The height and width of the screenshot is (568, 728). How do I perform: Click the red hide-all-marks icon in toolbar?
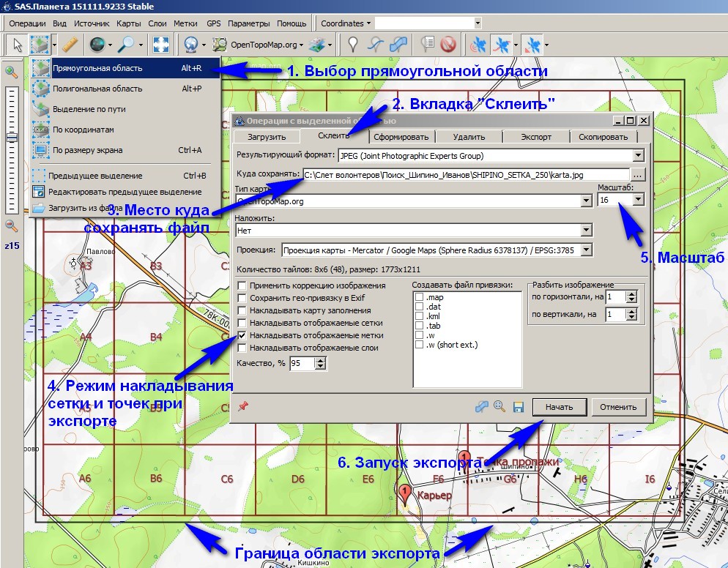[x=448, y=45]
